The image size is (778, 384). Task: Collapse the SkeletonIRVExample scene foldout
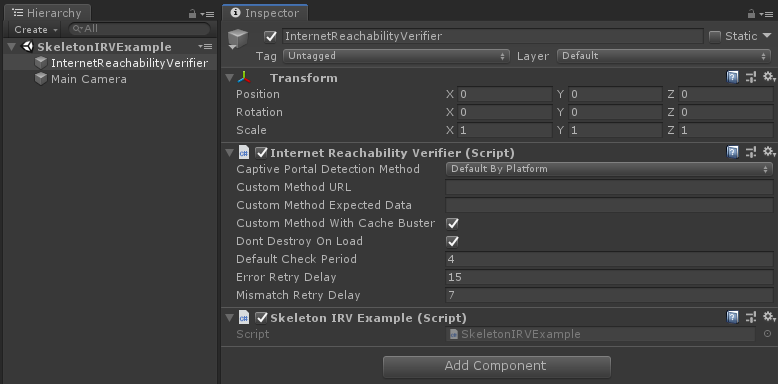tap(12, 47)
